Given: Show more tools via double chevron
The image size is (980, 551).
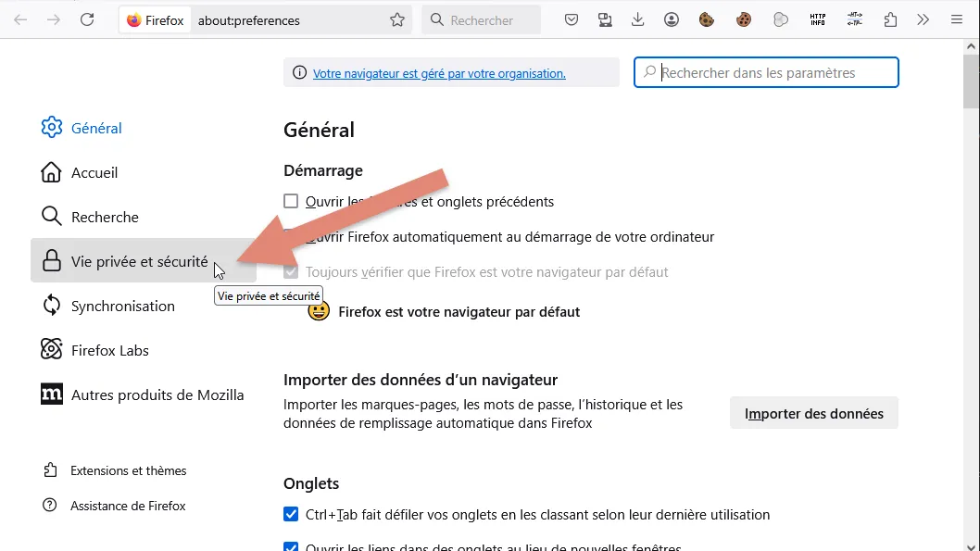Looking at the screenshot, I should pos(923,20).
